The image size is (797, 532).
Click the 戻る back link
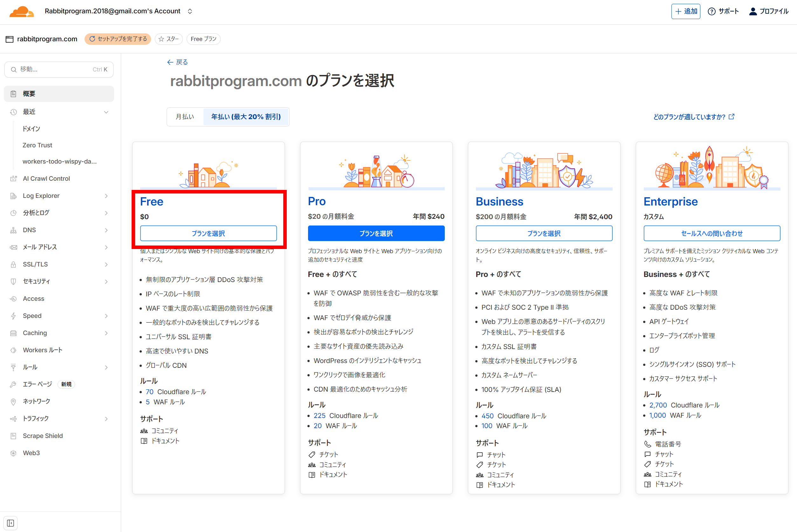pos(177,62)
